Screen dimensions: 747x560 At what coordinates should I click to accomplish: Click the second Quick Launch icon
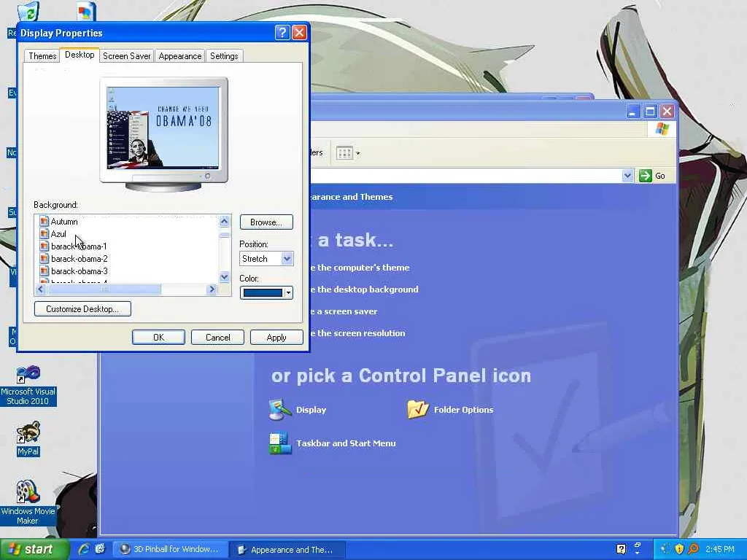99,550
